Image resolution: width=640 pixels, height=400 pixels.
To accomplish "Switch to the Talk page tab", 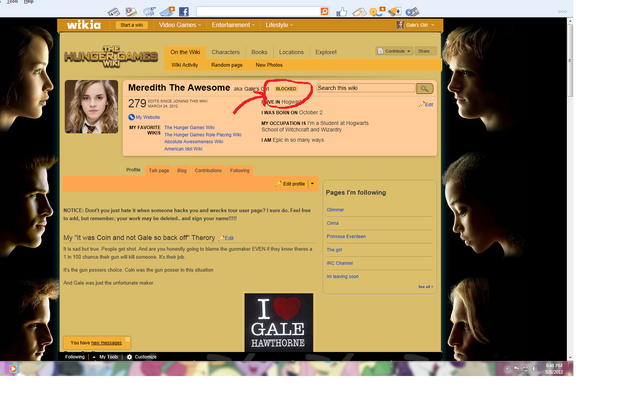I will tap(159, 171).
